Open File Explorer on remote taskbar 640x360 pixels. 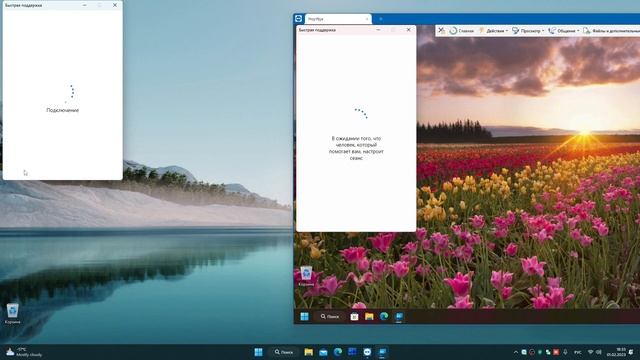pos(369,316)
